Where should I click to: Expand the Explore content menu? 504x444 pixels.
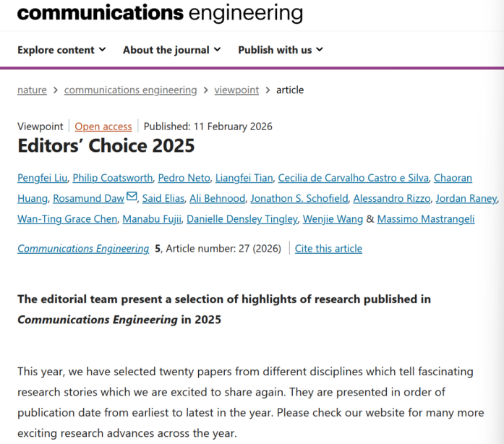(61, 50)
